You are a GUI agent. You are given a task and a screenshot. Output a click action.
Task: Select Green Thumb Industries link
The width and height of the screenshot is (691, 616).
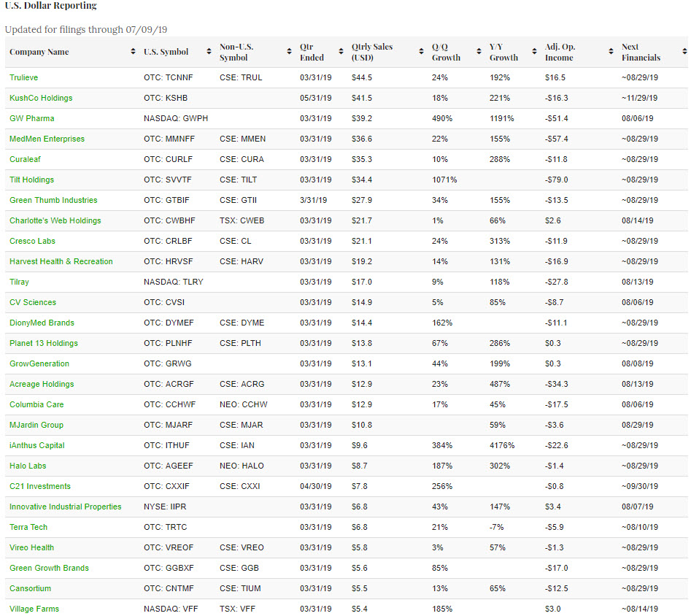click(53, 200)
